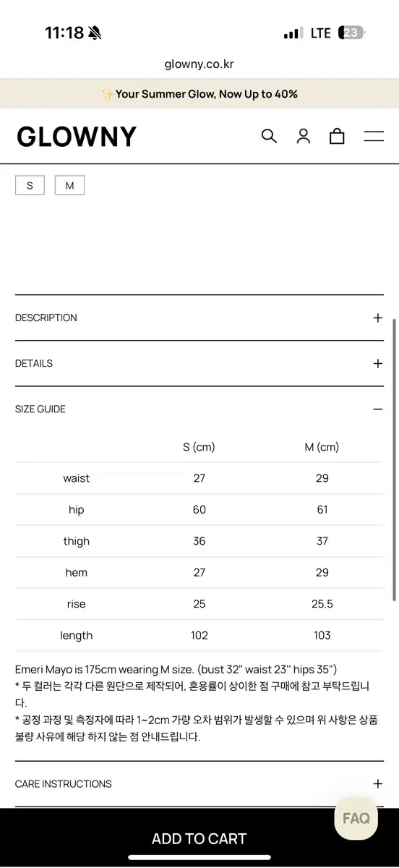Tap the glowny.co.kr address bar

[x=199, y=64]
